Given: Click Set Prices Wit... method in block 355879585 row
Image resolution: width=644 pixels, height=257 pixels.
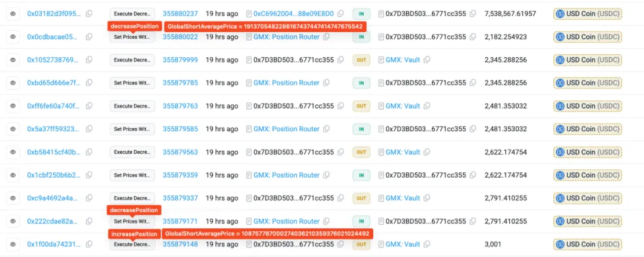Looking at the screenshot, I should [x=132, y=129].
